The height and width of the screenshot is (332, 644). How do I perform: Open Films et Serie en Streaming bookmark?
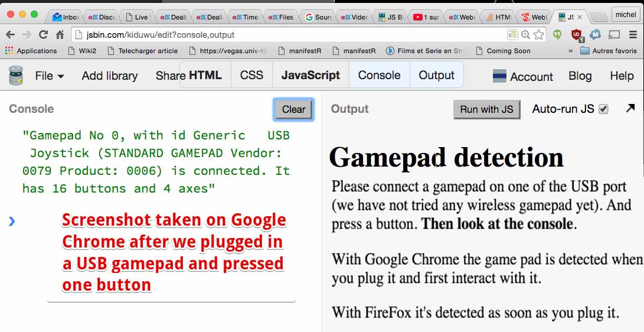424,51
